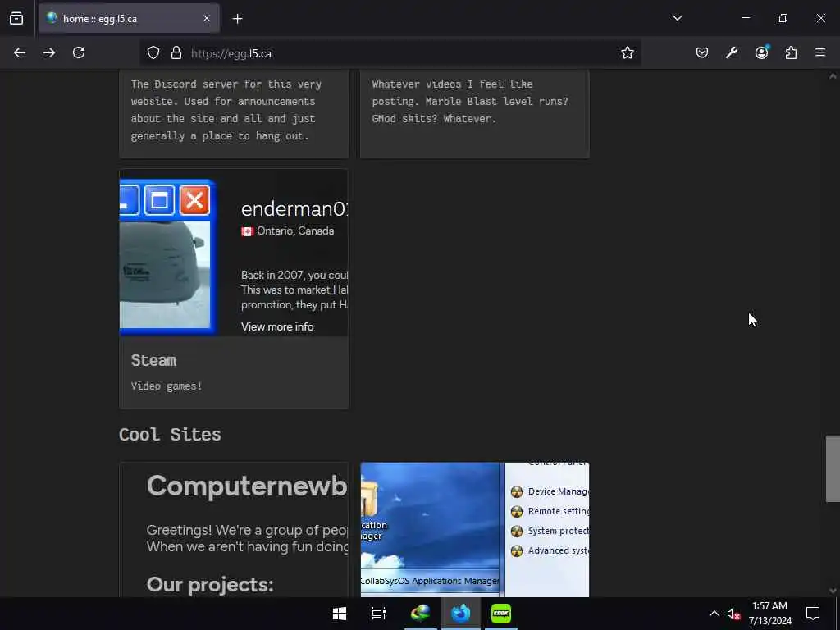Click "Ontario, Canada" location text
This screenshot has height=630, width=840.
tap(295, 231)
